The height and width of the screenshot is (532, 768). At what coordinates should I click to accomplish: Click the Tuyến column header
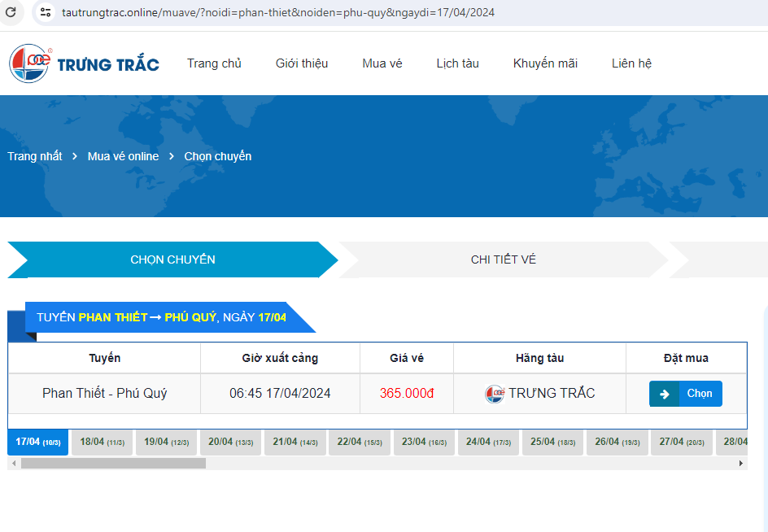104,358
